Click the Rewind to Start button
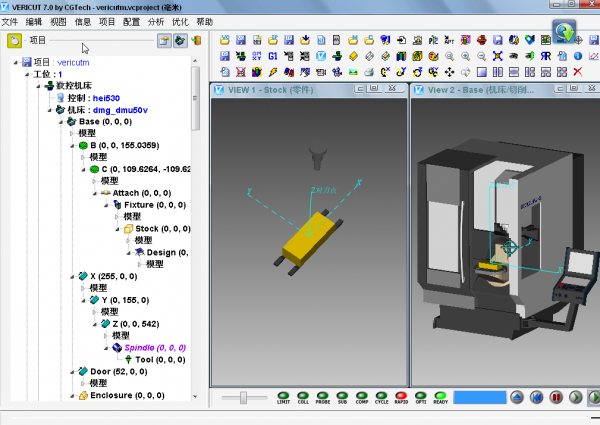This screenshot has height=425, width=600. pos(536,397)
